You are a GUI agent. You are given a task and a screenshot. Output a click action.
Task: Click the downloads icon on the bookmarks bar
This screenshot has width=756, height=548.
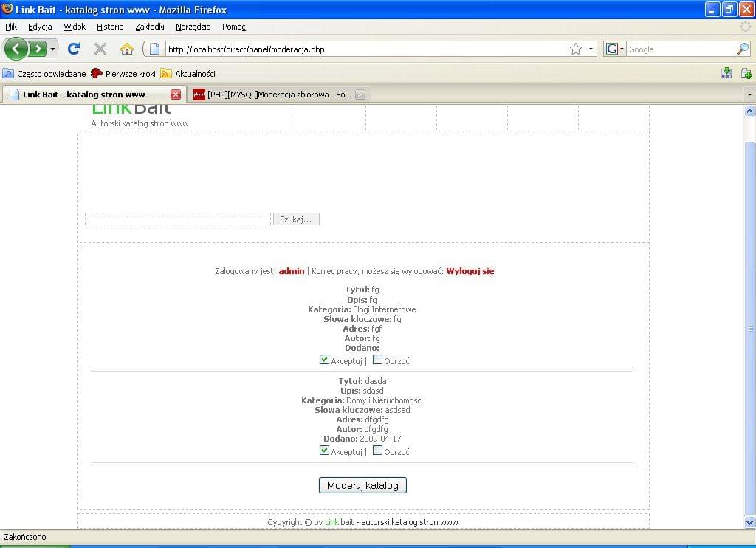(x=726, y=73)
